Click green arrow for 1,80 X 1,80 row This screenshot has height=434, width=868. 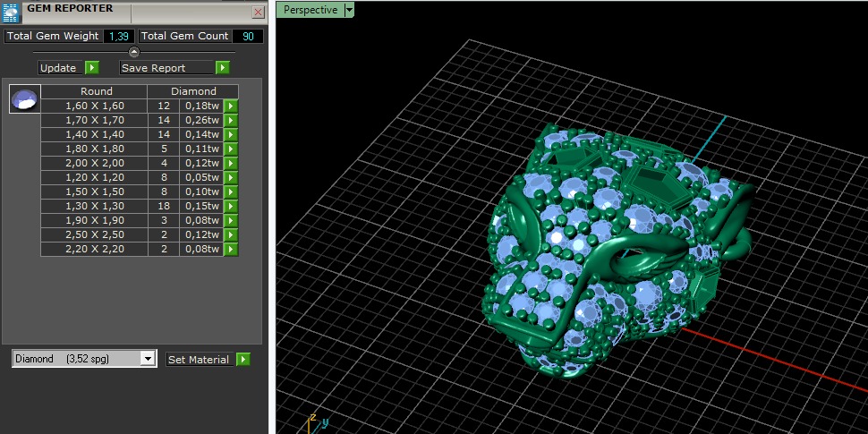click(x=231, y=149)
